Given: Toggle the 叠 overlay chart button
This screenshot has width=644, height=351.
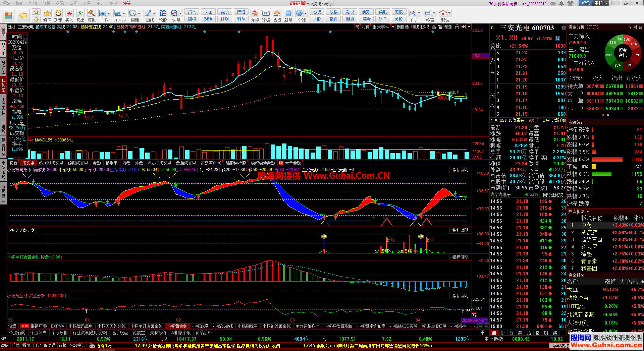Looking at the screenshot, I should point(434,27).
